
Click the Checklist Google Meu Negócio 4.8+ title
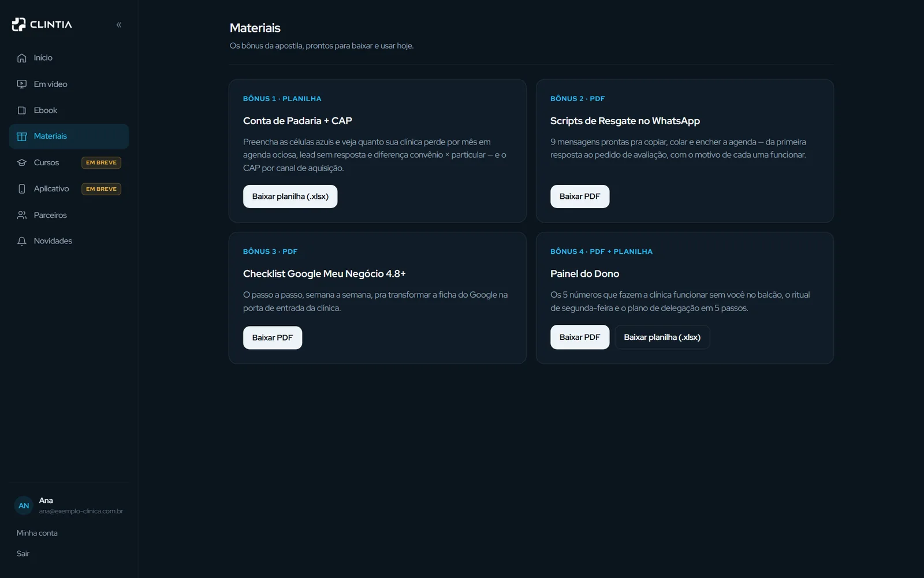[324, 273]
